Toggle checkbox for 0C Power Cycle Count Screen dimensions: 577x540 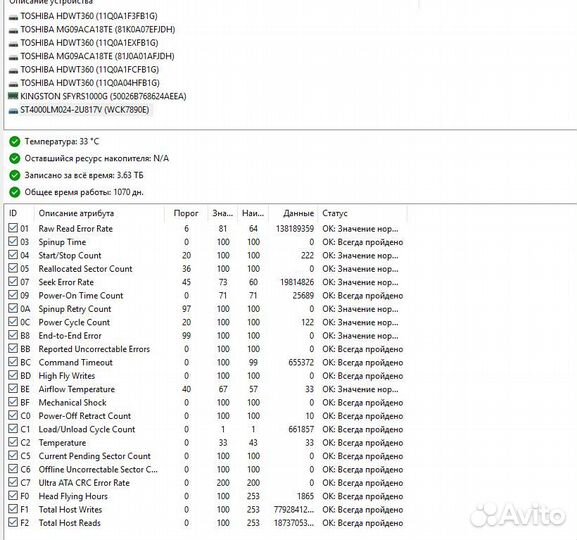(x=13, y=322)
